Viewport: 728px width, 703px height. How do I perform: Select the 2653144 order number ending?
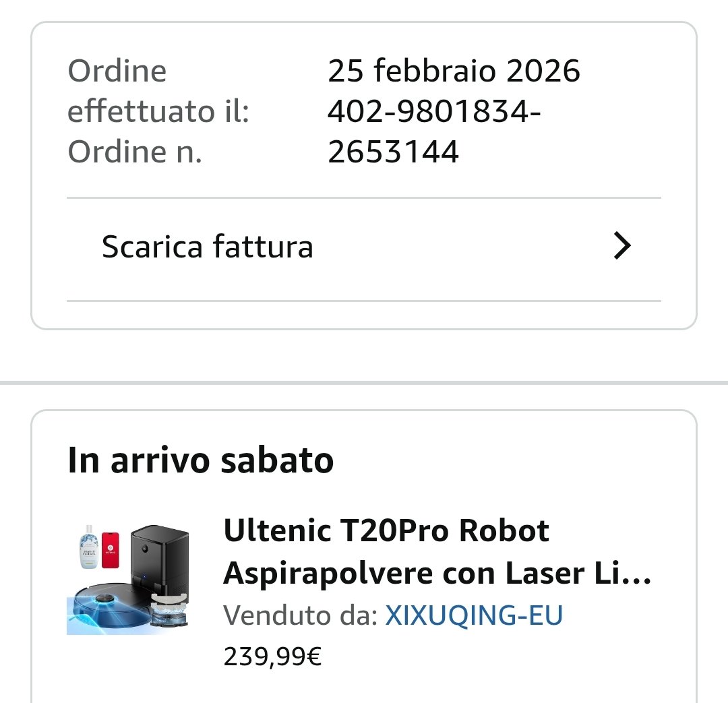pos(393,152)
